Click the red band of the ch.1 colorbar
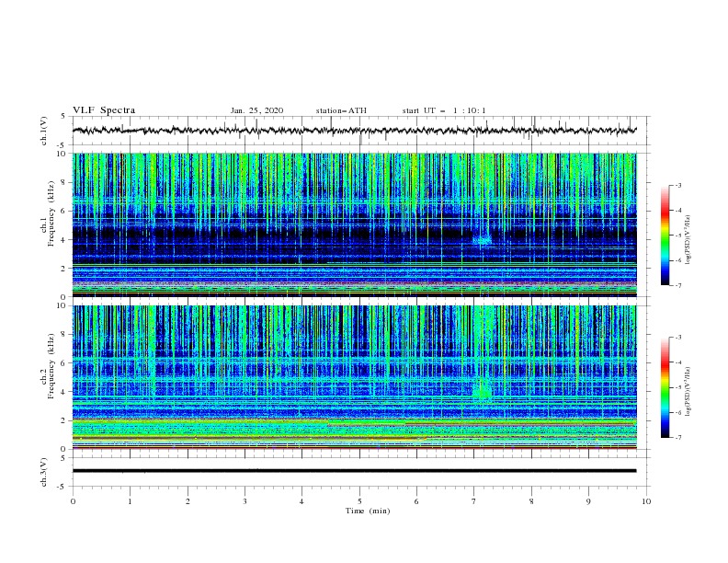This screenshot has height=563, width=728. 665,212
